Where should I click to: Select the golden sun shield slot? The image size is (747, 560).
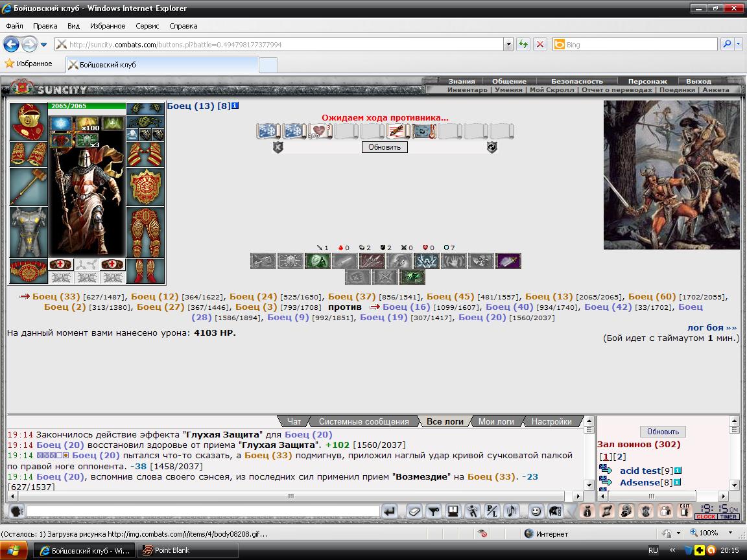click(x=145, y=187)
